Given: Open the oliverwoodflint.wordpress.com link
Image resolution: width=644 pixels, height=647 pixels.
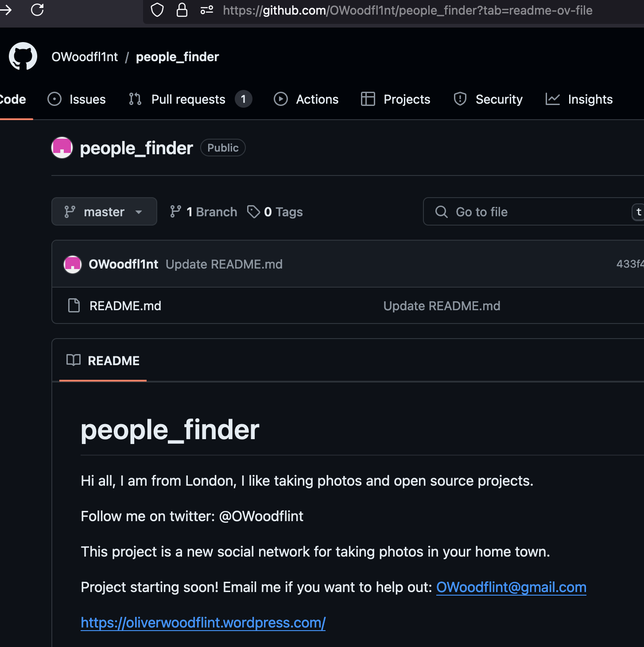Looking at the screenshot, I should pos(203,623).
